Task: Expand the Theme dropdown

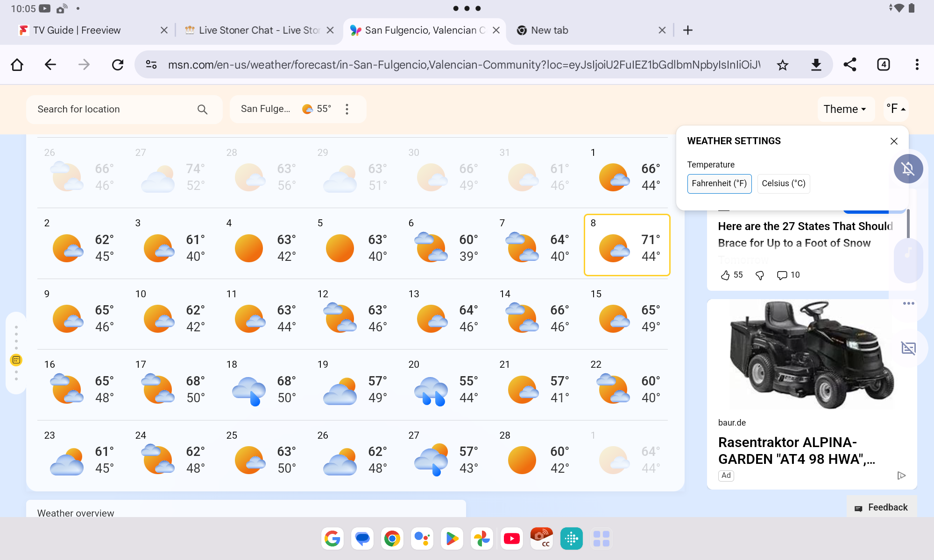Action: [x=845, y=109]
